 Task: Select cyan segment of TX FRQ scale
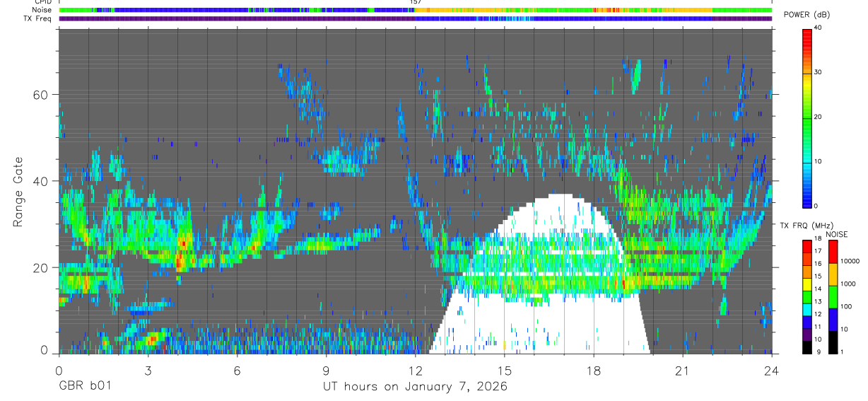(807, 310)
